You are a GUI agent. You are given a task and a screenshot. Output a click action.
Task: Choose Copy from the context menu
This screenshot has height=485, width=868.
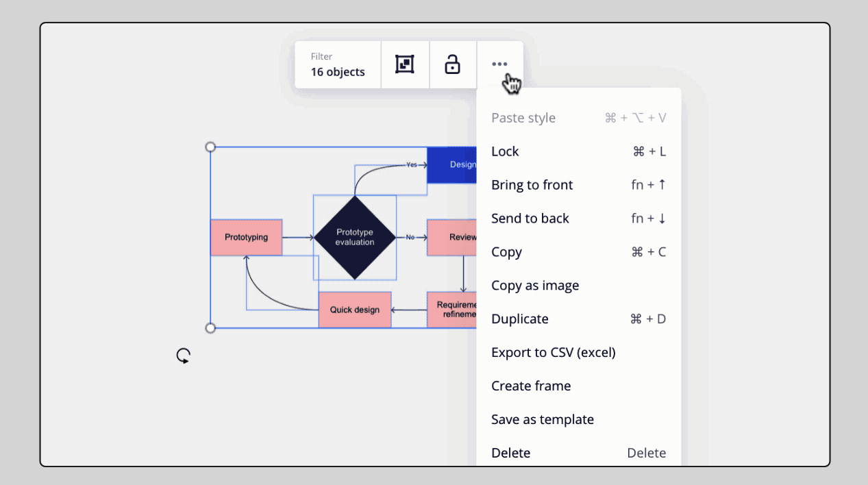click(x=506, y=251)
